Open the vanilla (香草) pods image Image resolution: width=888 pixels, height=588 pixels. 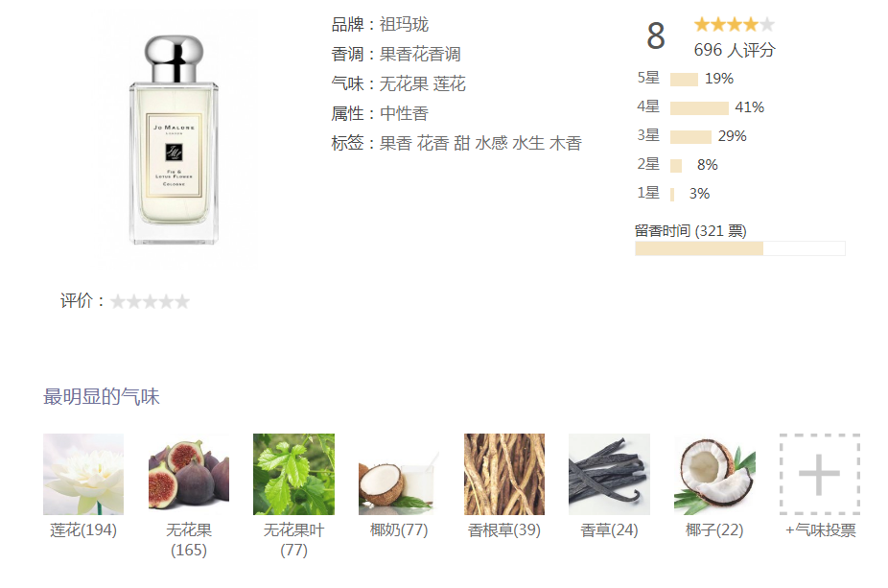point(609,474)
